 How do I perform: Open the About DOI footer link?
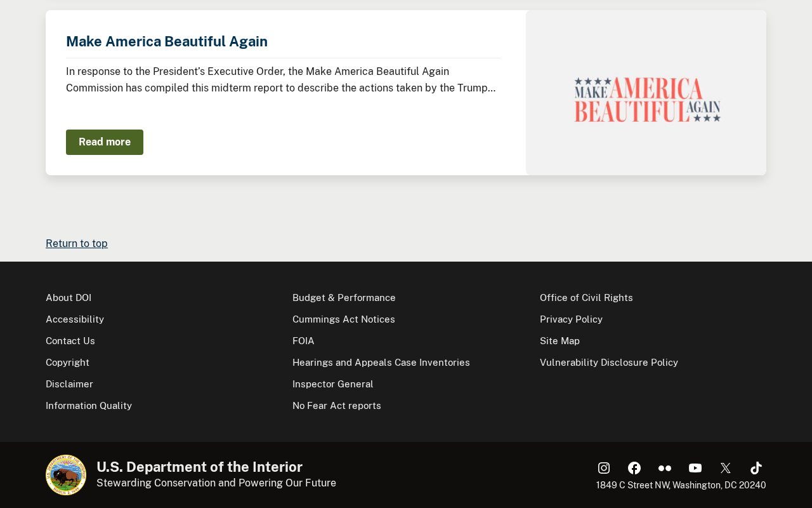(69, 298)
